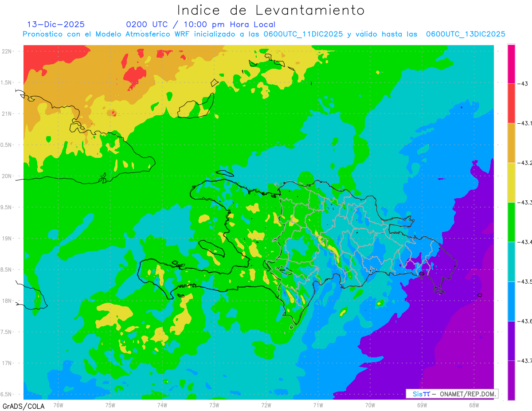Click the legend value '-43.4'
This screenshot has height=411, width=532.
click(x=524, y=242)
